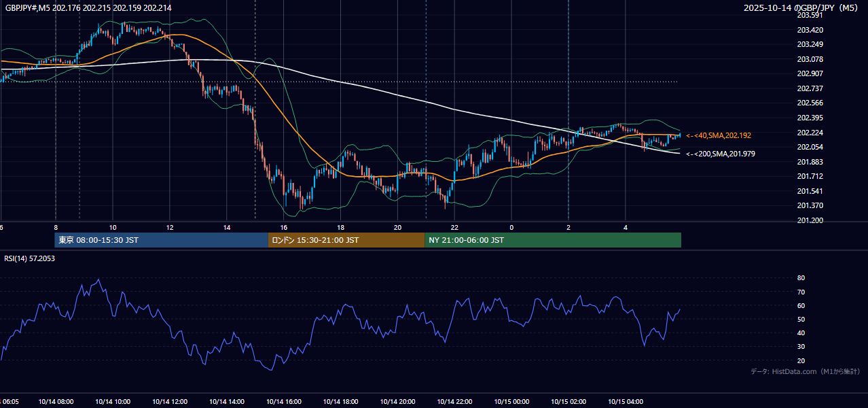Image resolution: width=868 pixels, height=408 pixels.
Task: Click hour tick 0 under the price chart
Action: [x=511, y=227]
